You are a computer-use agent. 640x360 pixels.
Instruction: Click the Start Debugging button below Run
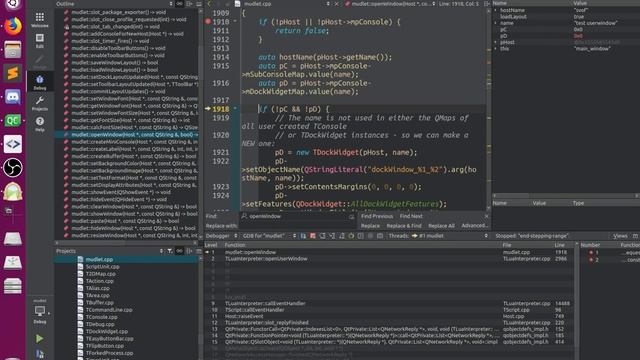(40, 354)
